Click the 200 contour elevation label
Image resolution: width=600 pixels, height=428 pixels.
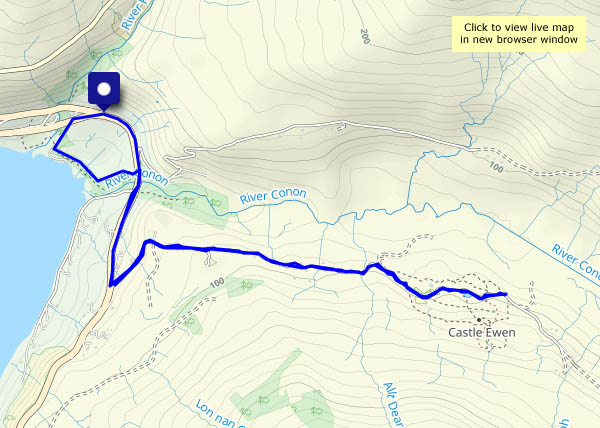click(x=365, y=36)
